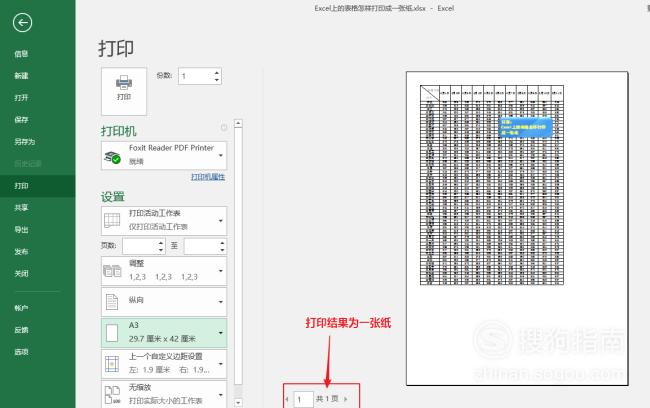Select 关闭 (Close) in the sidebar

[21, 274]
